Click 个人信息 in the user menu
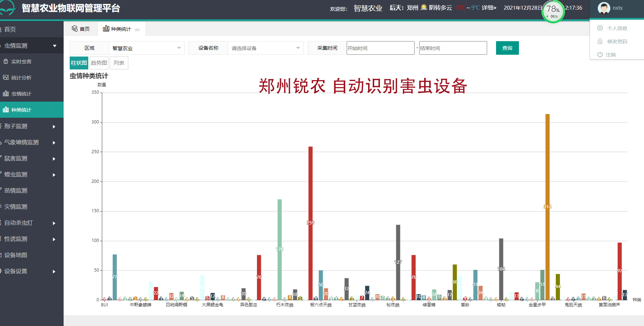 coord(617,28)
